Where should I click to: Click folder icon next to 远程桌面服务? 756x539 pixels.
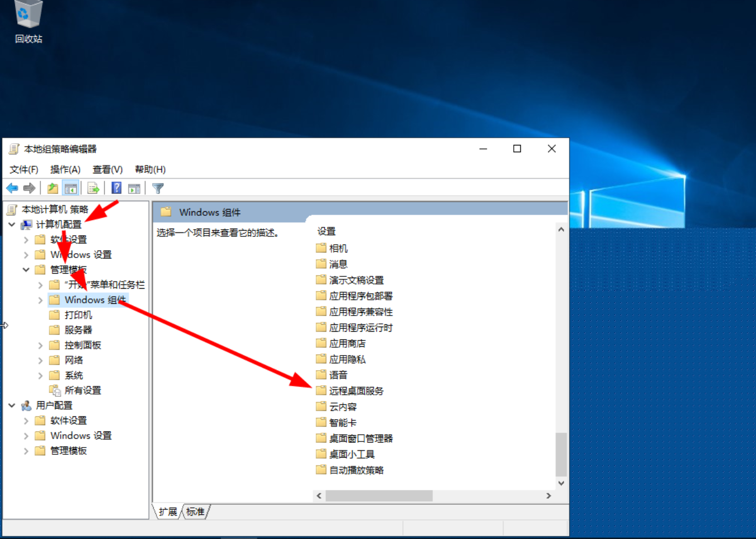click(321, 391)
